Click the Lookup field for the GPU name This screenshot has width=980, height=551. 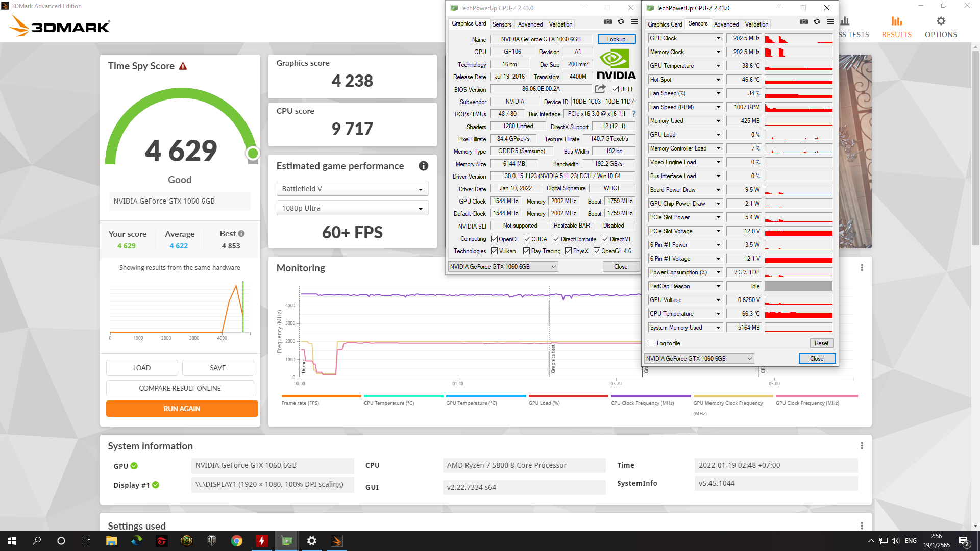coord(616,39)
